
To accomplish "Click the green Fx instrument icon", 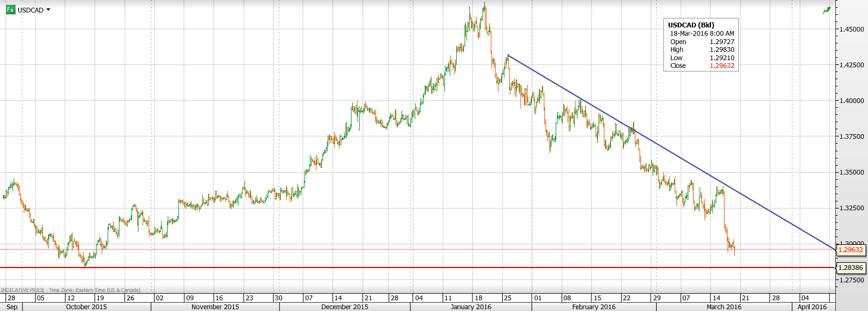I will pos(10,10).
